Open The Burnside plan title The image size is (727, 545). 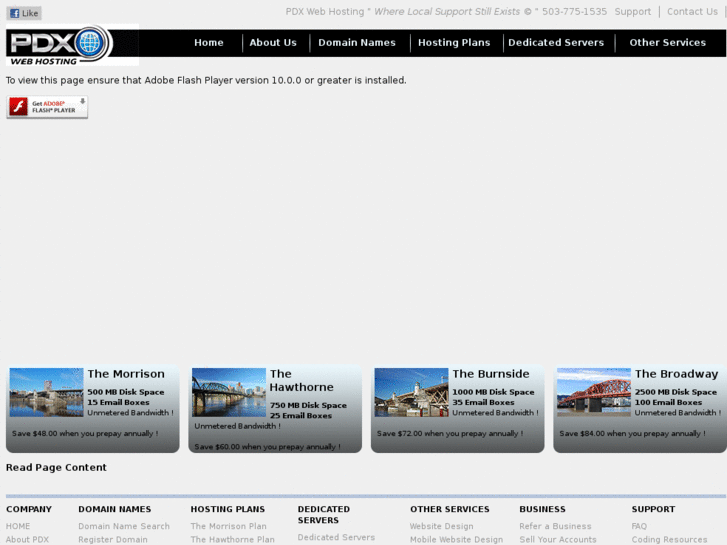pyautogui.click(x=491, y=374)
